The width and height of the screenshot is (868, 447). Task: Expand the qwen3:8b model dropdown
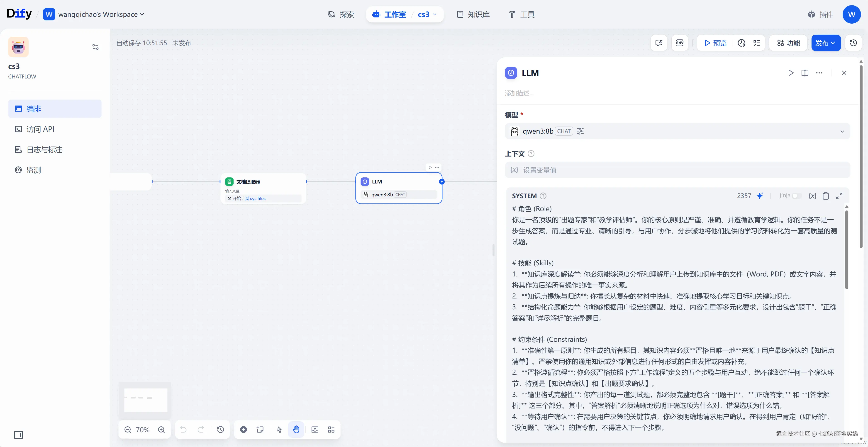point(842,131)
